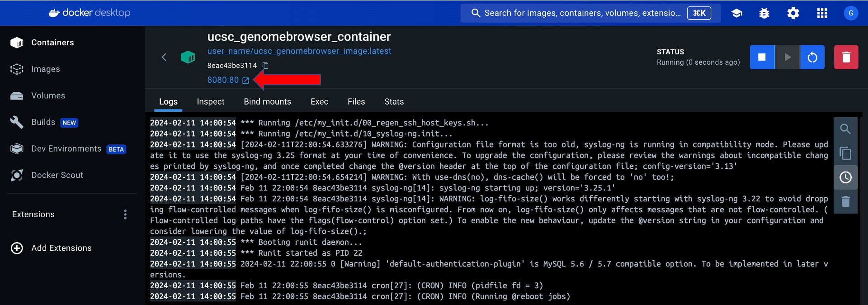The height and width of the screenshot is (305, 868).
Task: Open the Learning Center graduation cap icon
Action: pyautogui.click(x=736, y=13)
